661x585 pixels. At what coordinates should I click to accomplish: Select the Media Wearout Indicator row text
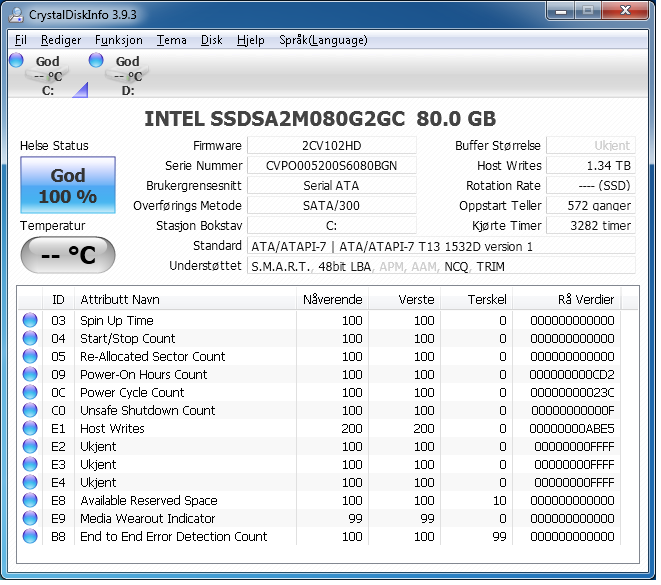tap(148, 518)
